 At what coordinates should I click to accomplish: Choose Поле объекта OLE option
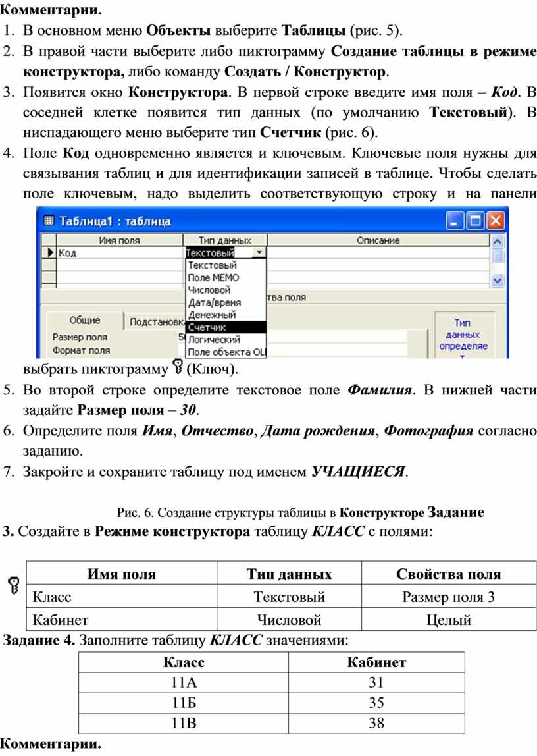[226, 352]
